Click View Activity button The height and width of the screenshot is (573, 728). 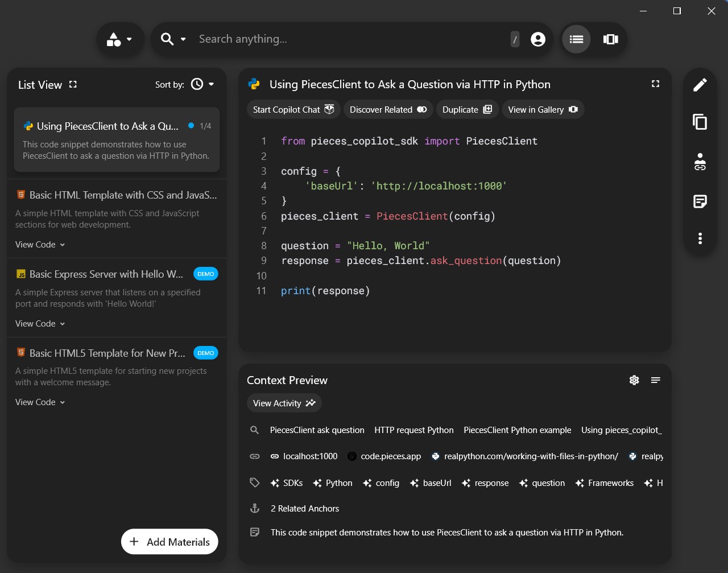tap(284, 403)
